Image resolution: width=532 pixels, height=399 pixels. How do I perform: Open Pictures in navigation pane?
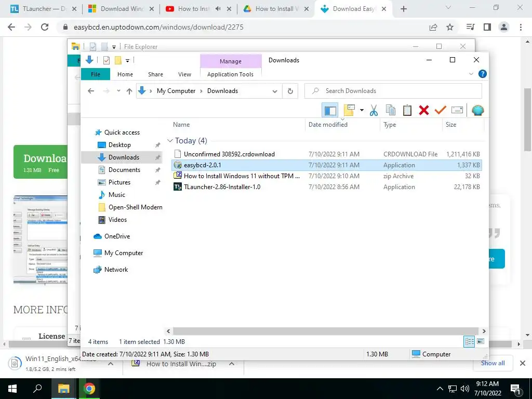pos(119,182)
